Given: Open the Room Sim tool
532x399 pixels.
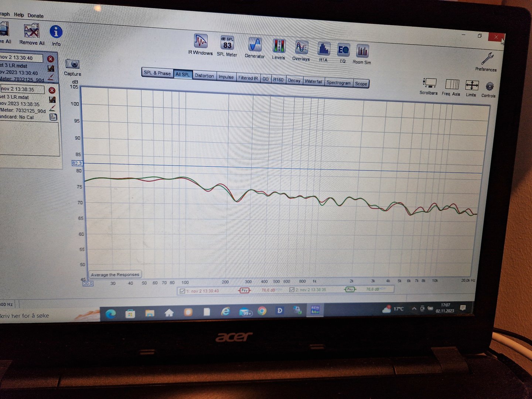Looking at the screenshot, I should tap(362, 54).
